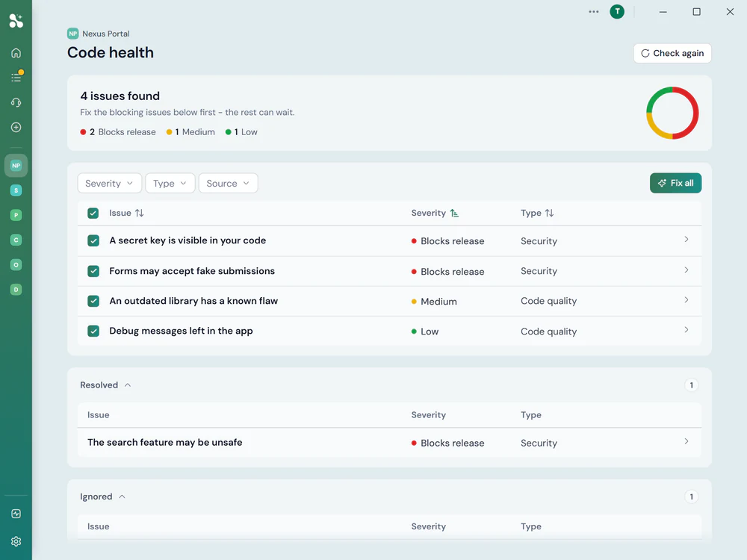Go to Home in the sidebar
This screenshot has height=560, width=747.
pos(16,53)
